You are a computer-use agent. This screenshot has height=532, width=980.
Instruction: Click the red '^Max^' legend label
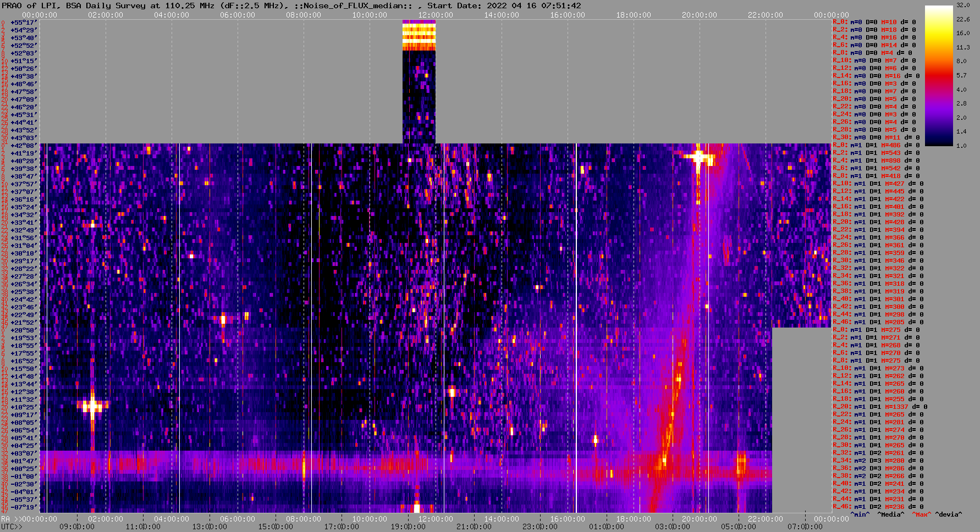[x=921, y=515]
